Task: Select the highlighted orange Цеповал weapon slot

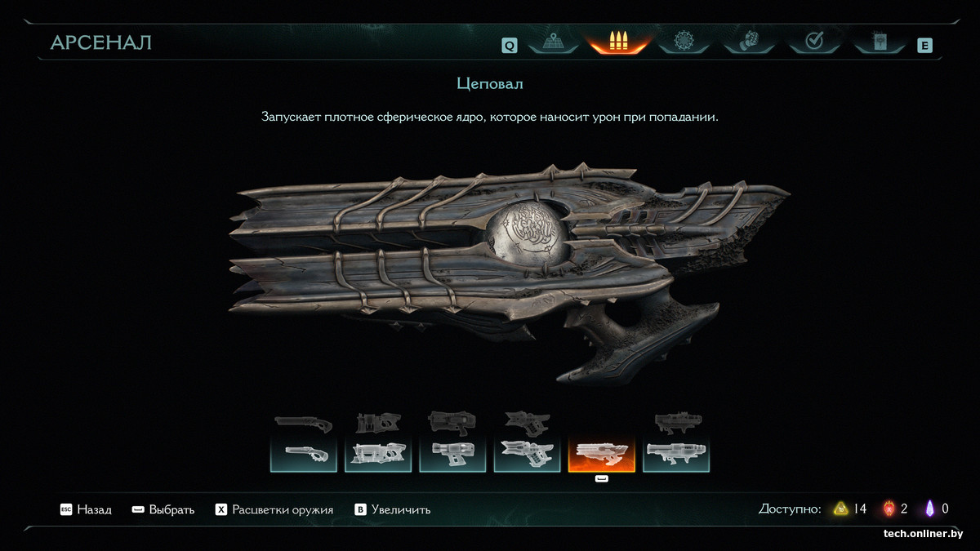Action: tap(601, 453)
